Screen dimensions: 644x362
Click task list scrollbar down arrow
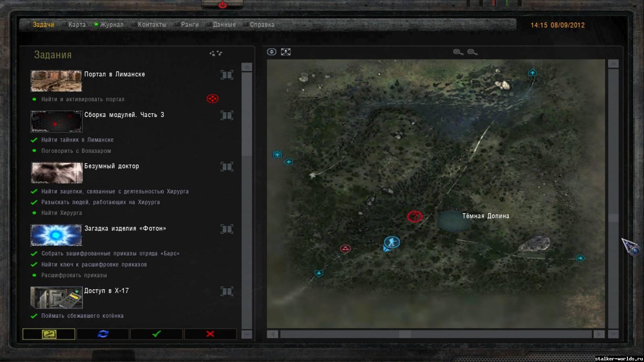click(x=247, y=335)
